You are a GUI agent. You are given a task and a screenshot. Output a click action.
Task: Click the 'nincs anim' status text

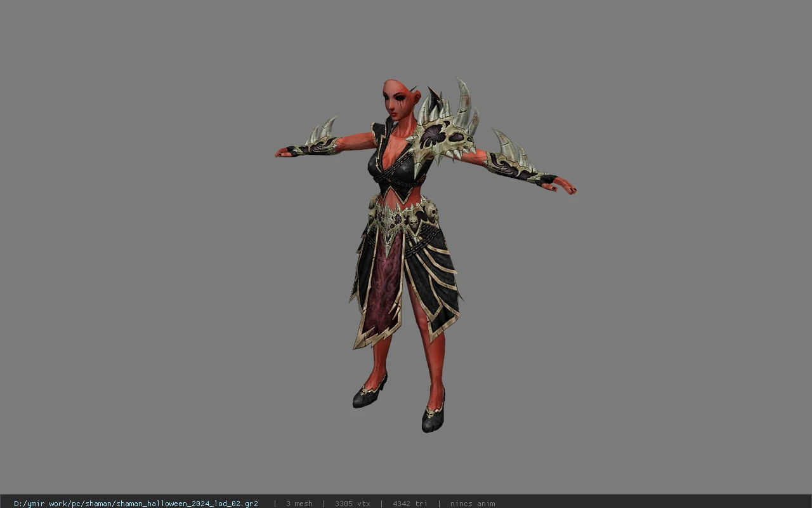tap(473, 504)
